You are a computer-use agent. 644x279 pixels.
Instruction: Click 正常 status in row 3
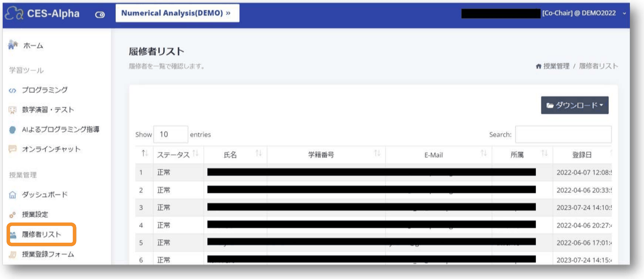(163, 208)
